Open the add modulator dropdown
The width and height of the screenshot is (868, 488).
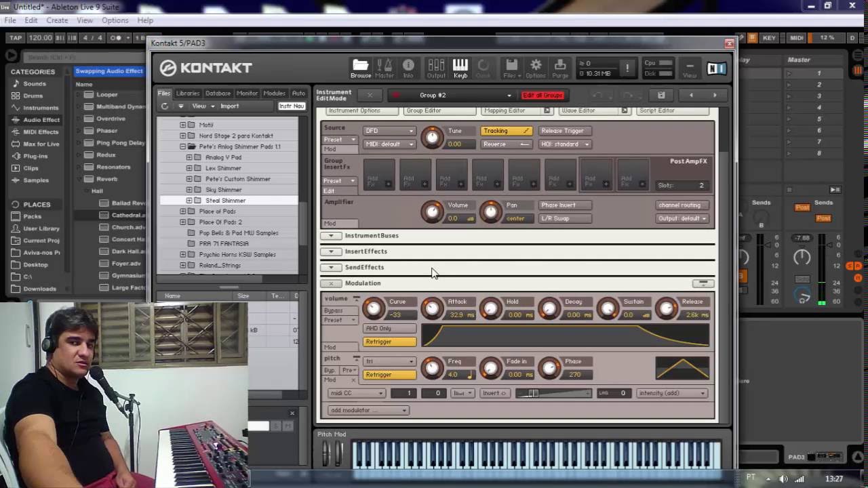(368, 410)
